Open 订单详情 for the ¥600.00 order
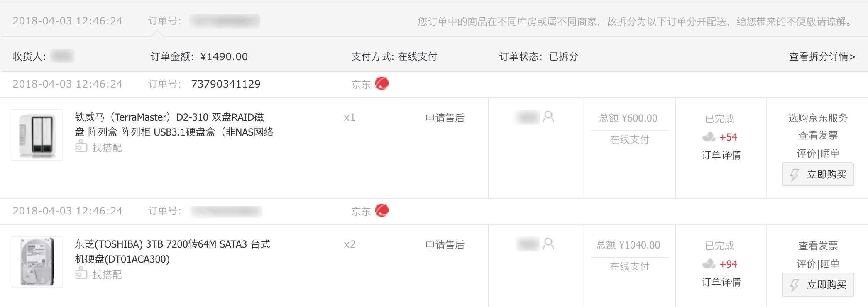The height and width of the screenshot is (307, 868). (721, 155)
